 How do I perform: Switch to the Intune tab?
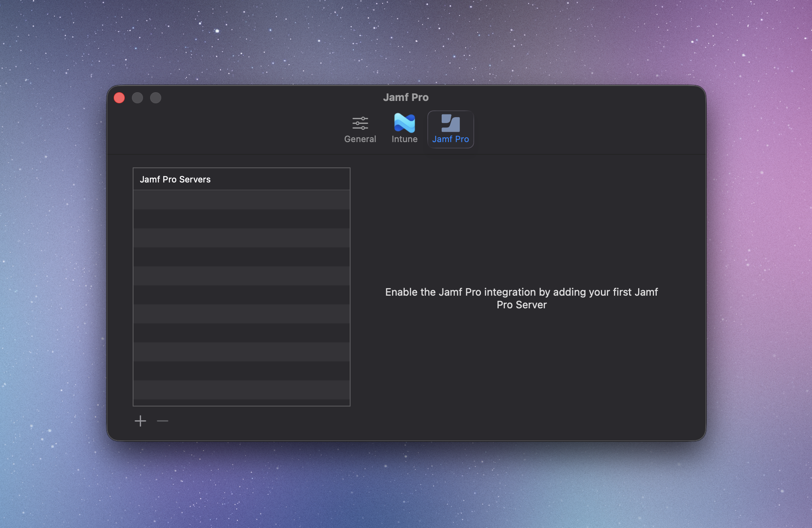point(404,129)
